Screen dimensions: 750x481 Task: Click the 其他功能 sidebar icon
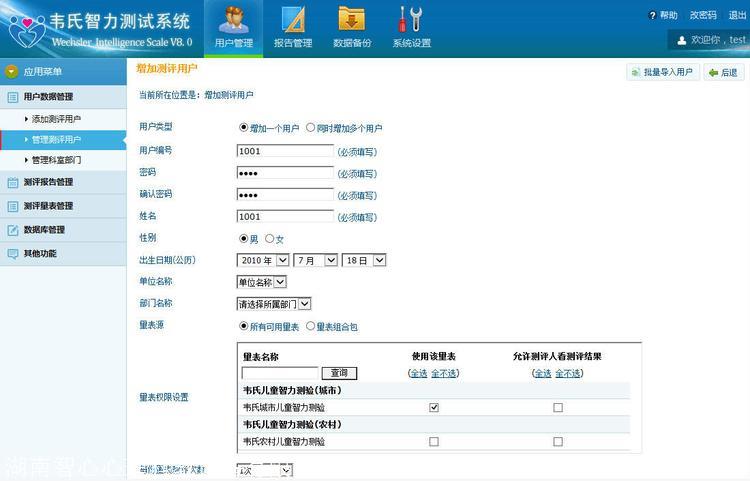[x=13, y=254]
